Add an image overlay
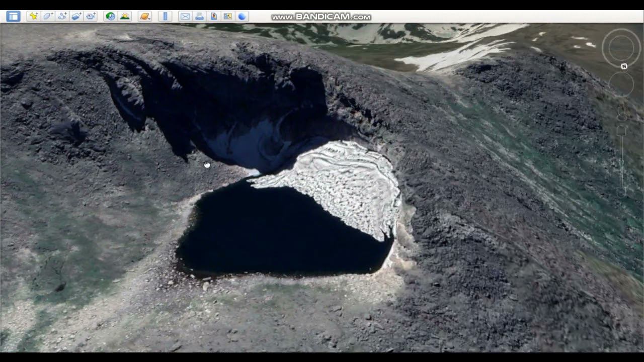 pos(76,16)
